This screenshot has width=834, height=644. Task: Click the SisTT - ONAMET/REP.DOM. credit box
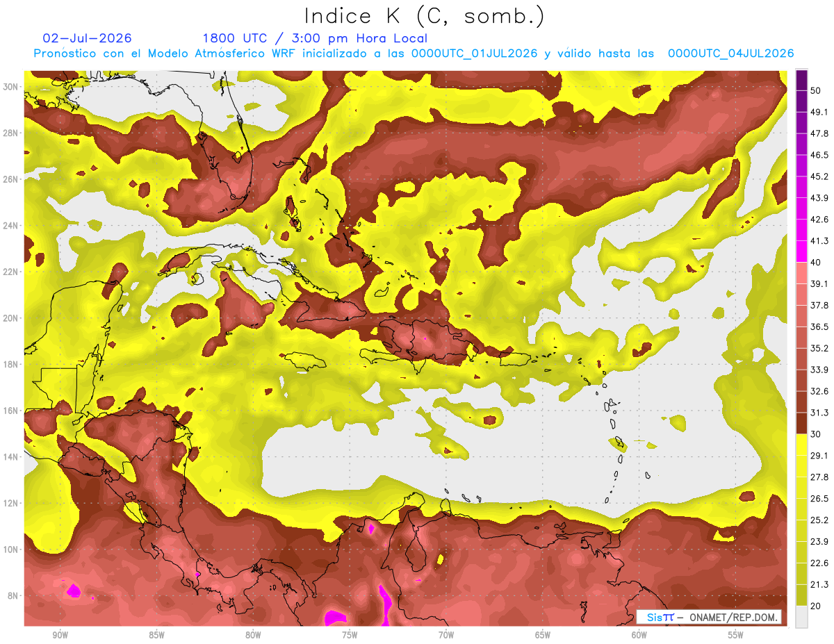(709, 617)
